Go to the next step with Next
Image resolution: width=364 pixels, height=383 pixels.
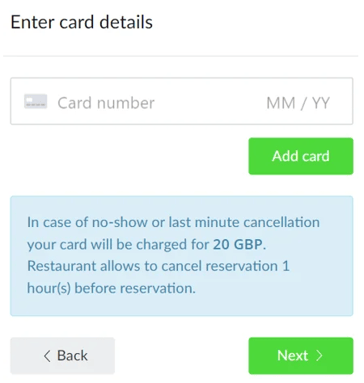(301, 356)
